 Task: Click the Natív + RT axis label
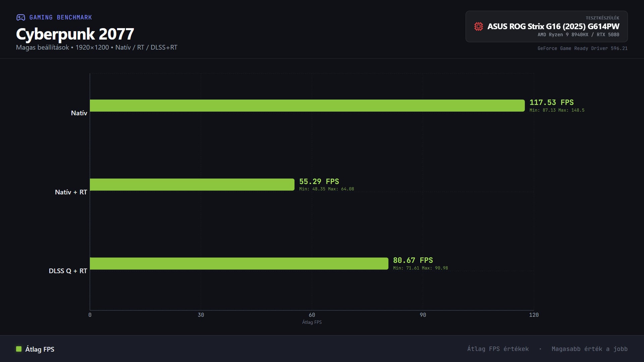tap(71, 192)
